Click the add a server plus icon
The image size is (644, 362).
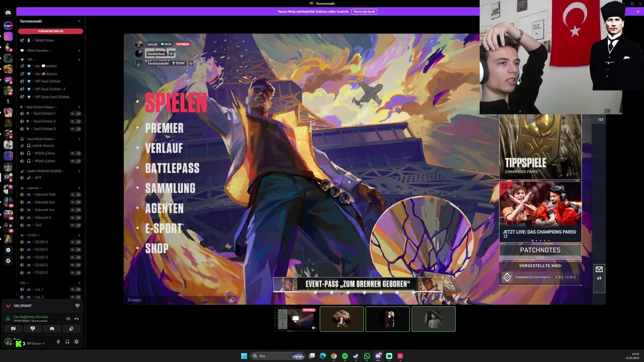click(8, 250)
